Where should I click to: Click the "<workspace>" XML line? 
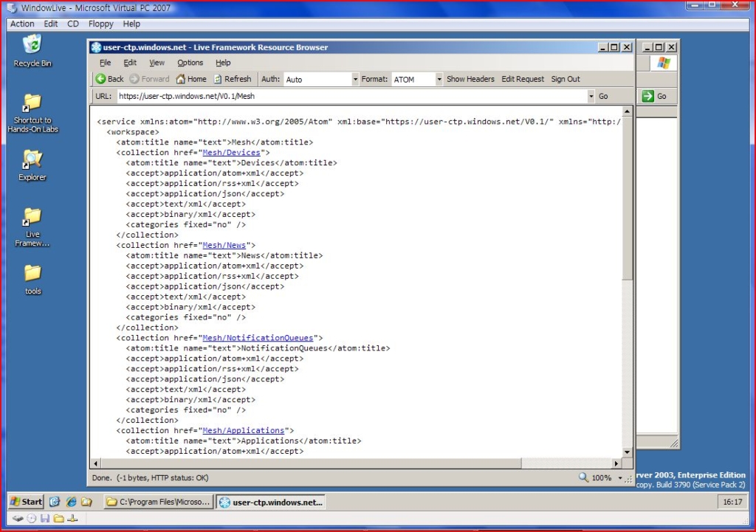pos(133,132)
